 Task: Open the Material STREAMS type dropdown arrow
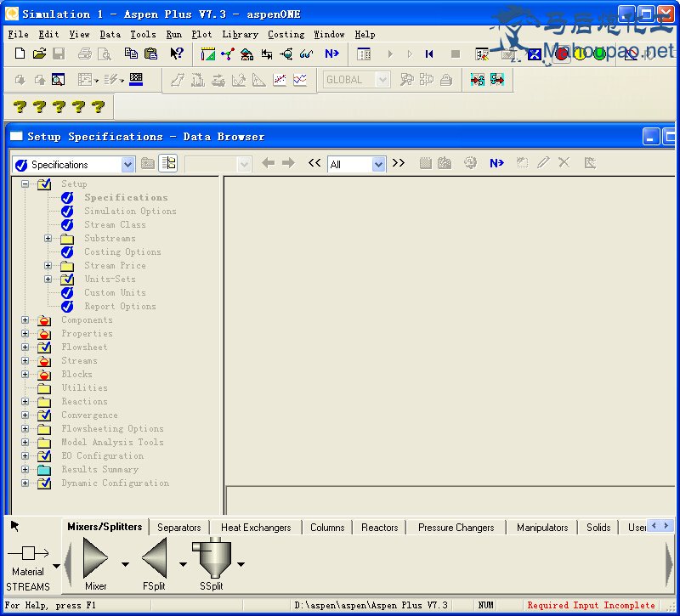tap(56, 566)
